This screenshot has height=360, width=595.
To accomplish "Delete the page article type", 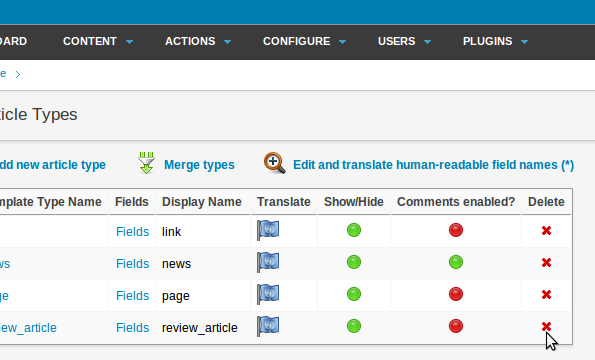I will (x=546, y=294).
